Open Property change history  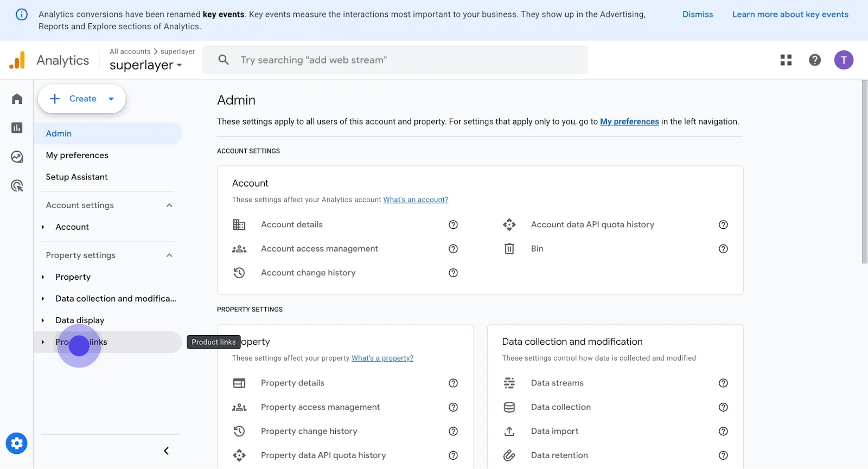point(309,432)
